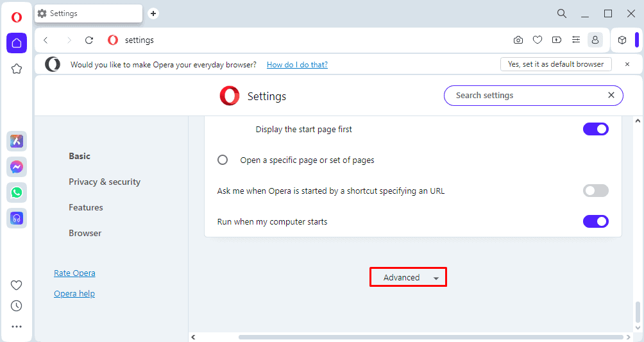Open the Opera help link
Image resolution: width=644 pixels, height=342 pixels.
(x=74, y=294)
